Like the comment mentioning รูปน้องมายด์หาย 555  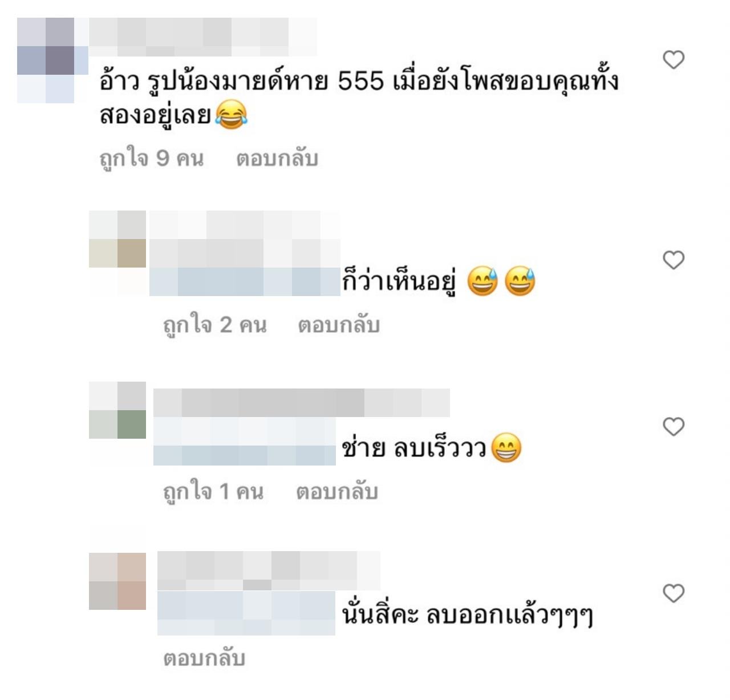674,59
